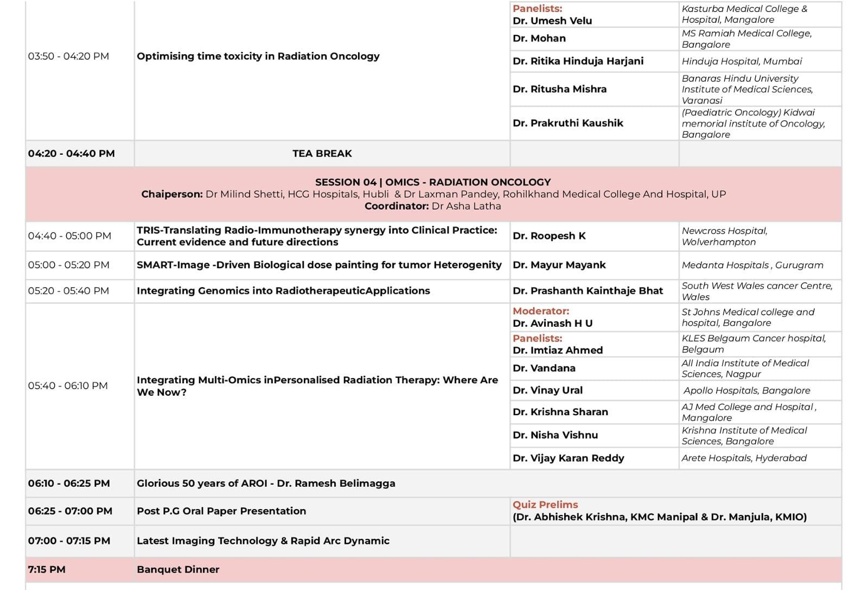The height and width of the screenshot is (590, 868).
Task: Click Optimising time toxicity in Radiation Oncology
Action: coord(258,56)
